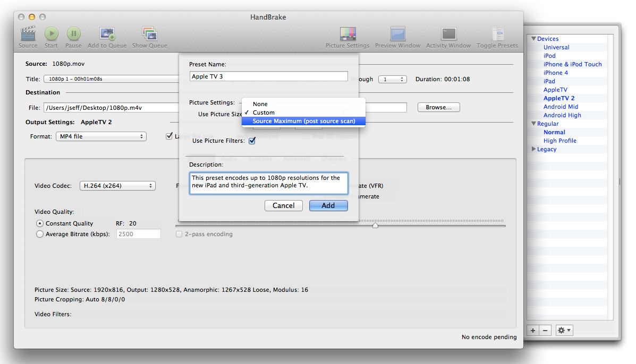Select the Constant Quality radio button

(40, 223)
